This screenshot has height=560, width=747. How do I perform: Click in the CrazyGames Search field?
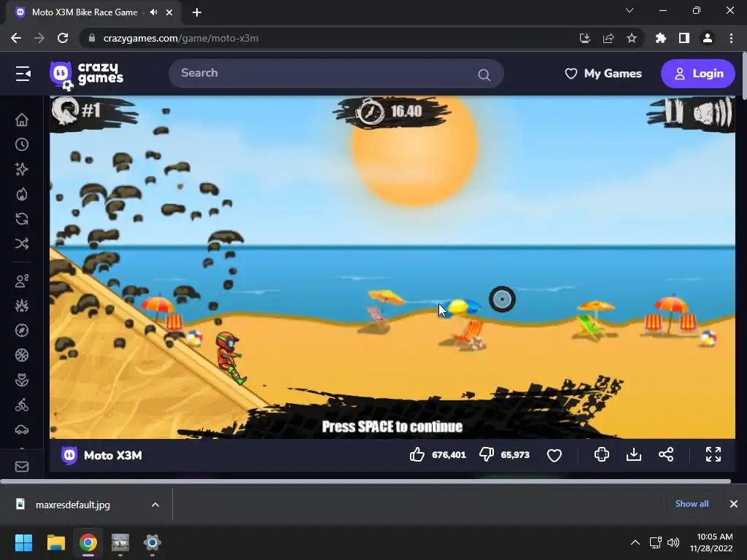coord(336,74)
